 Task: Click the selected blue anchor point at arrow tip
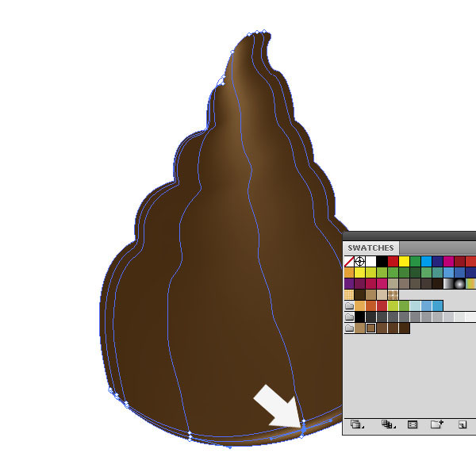pyautogui.click(x=303, y=428)
